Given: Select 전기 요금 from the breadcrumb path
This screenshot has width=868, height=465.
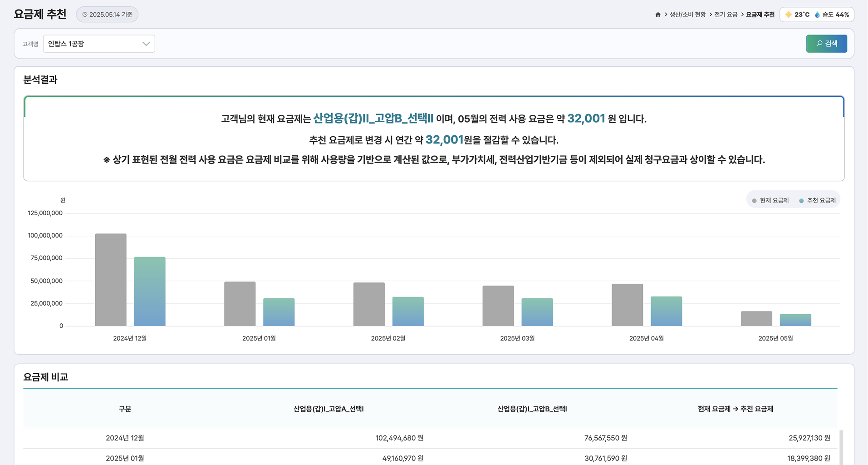Looking at the screenshot, I should [726, 14].
